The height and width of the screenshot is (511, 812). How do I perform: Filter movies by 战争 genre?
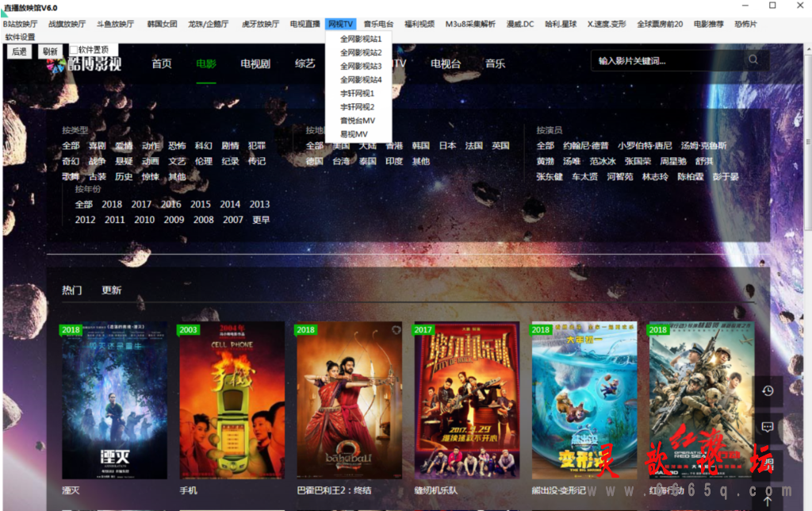point(98,161)
